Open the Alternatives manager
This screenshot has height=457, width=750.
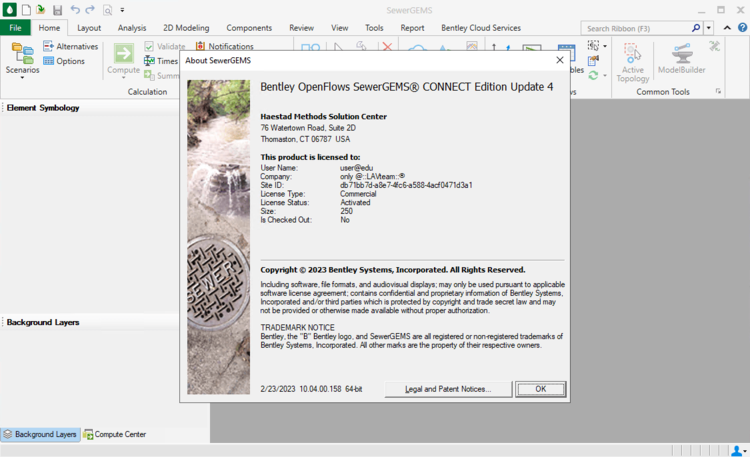[x=70, y=46]
